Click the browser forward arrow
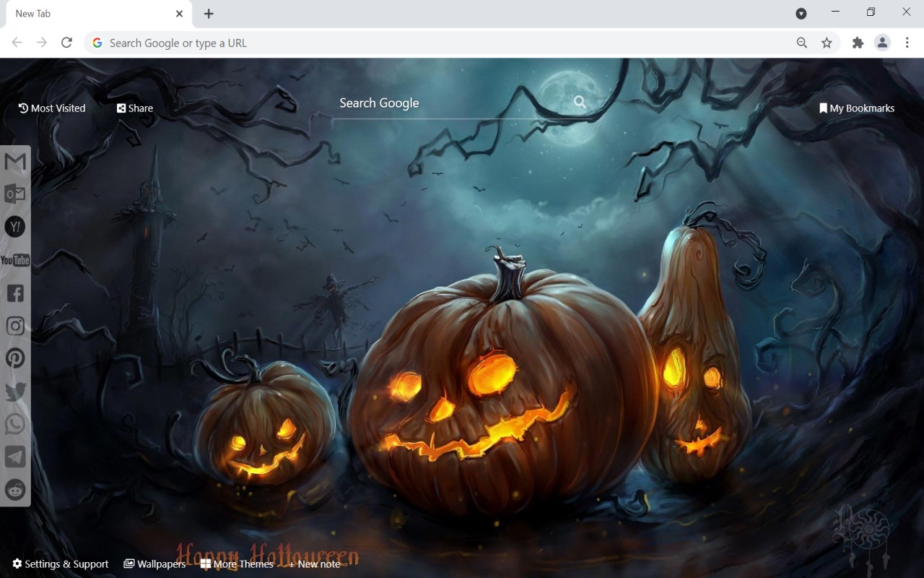 (42, 43)
